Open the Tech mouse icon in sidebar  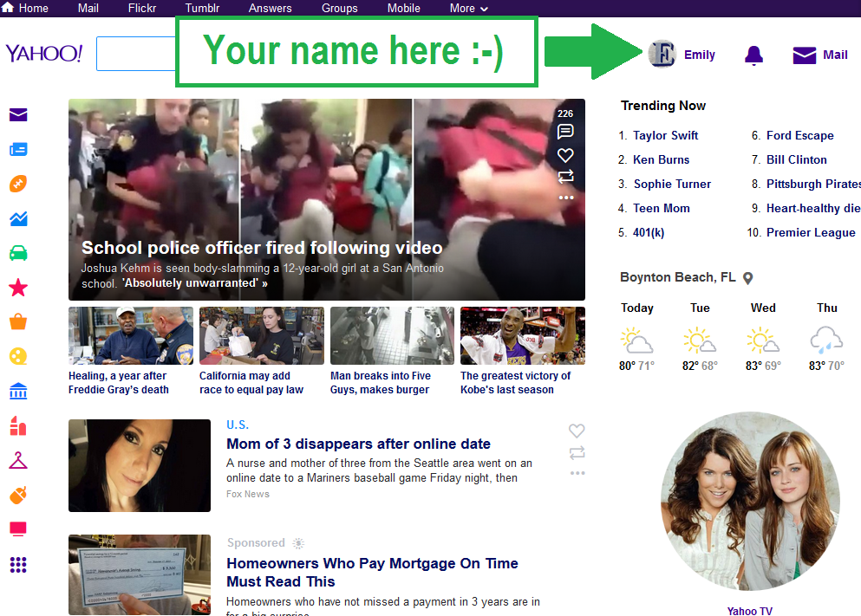point(18,495)
